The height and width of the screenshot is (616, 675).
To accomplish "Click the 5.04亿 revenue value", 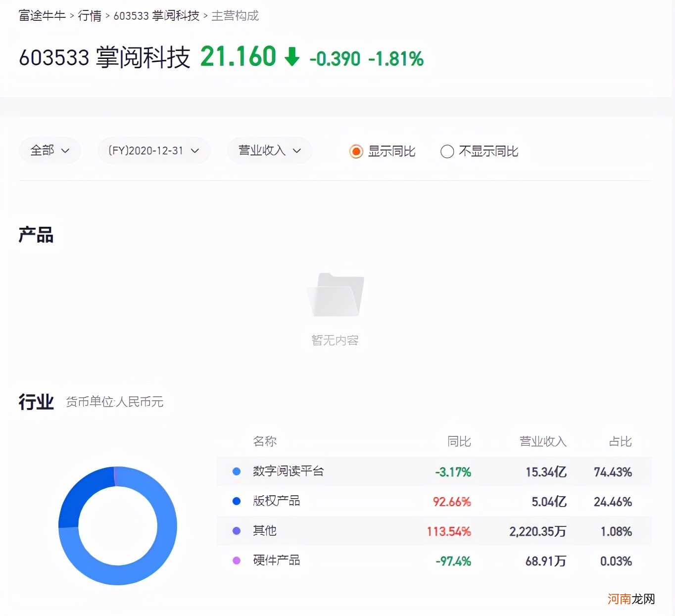I will coord(549,502).
